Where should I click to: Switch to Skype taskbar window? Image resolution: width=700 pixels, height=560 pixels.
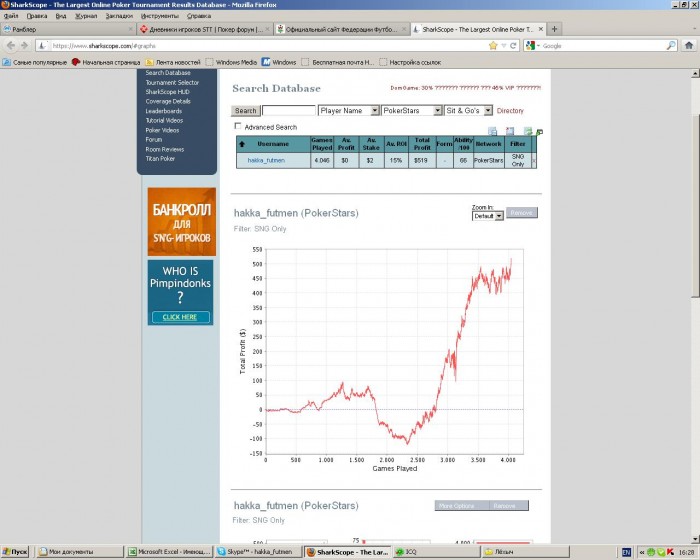pos(258,552)
